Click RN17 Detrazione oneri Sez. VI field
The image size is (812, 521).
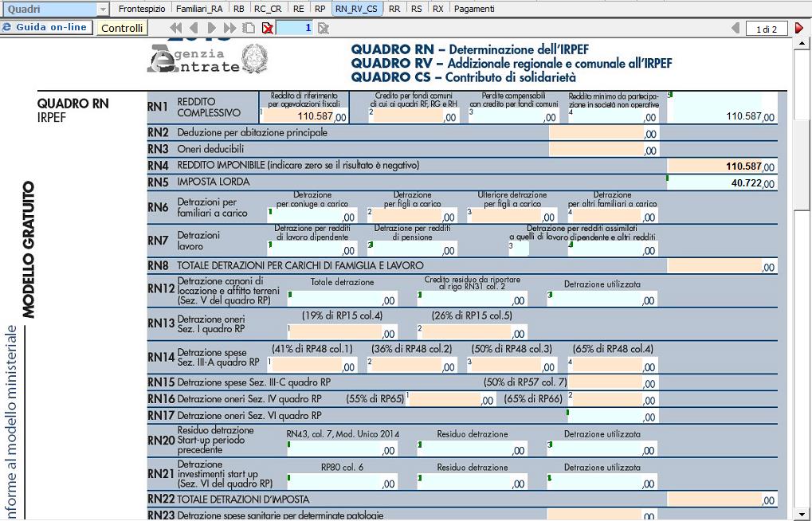[613, 415]
